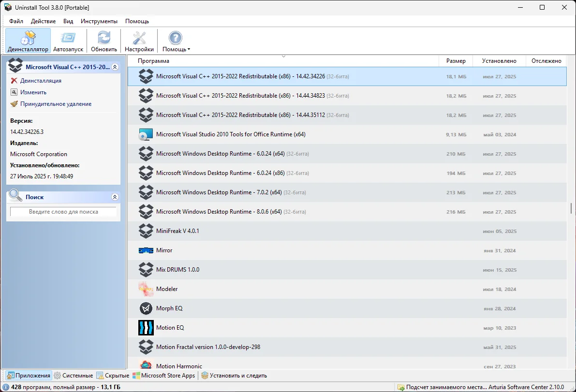Open the Помощь toolbar dropdown

(176, 41)
